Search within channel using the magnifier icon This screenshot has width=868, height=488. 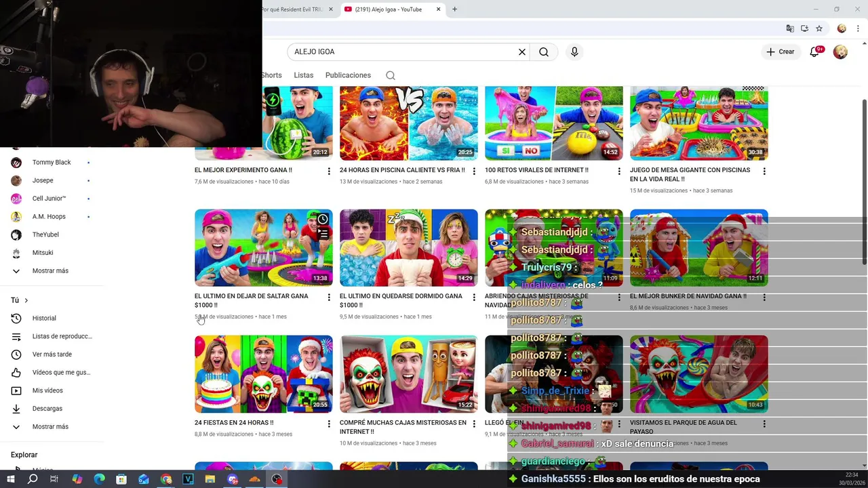391,75
